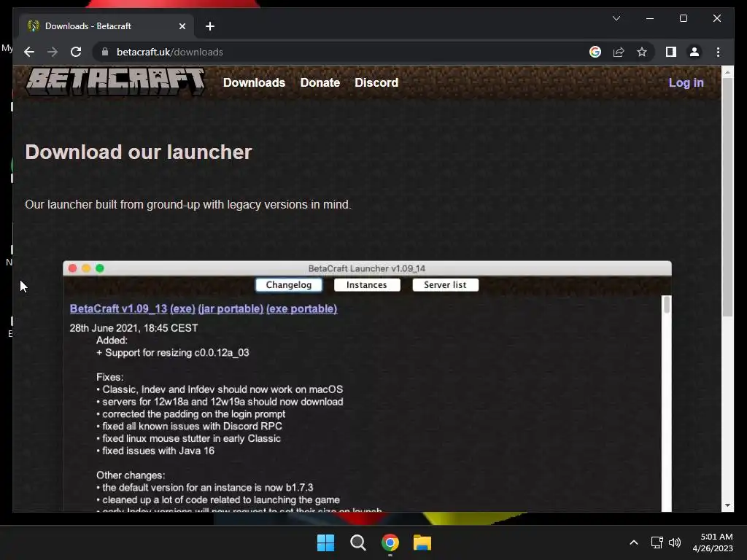
Task: Download the (exe) version link
Action: [182, 308]
